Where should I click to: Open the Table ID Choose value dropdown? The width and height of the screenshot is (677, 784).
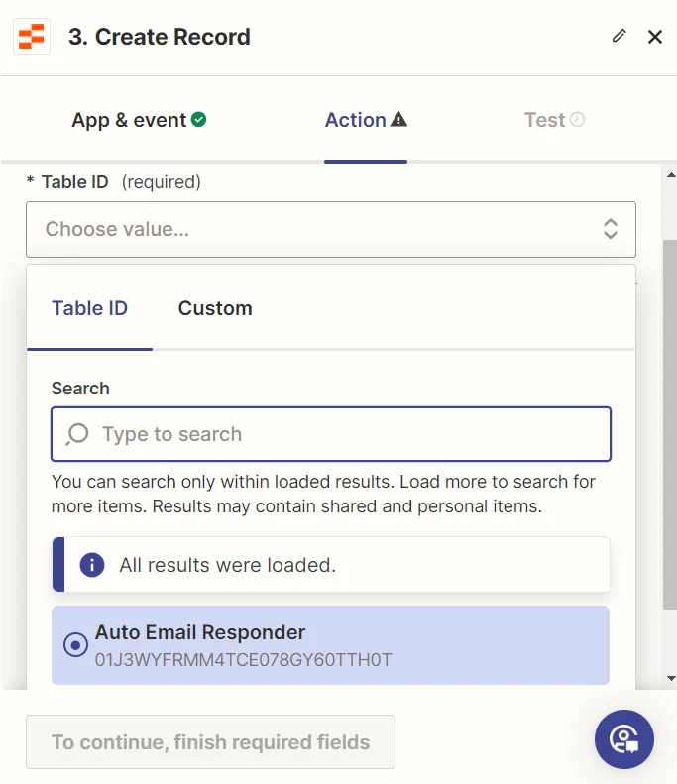[317, 229]
